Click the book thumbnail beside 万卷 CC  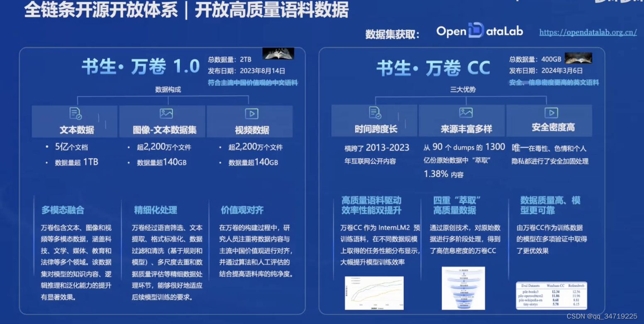578,58
